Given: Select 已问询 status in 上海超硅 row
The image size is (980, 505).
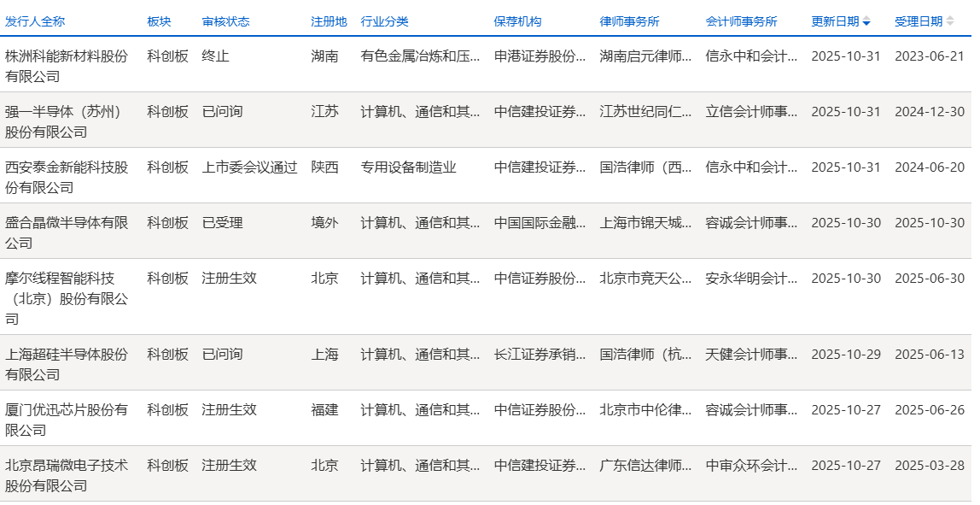Looking at the screenshot, I should click(223, 355).
